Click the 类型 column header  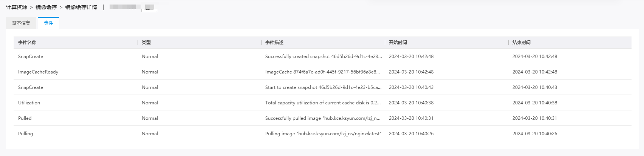pyautogui.click(x=146, y=43)
